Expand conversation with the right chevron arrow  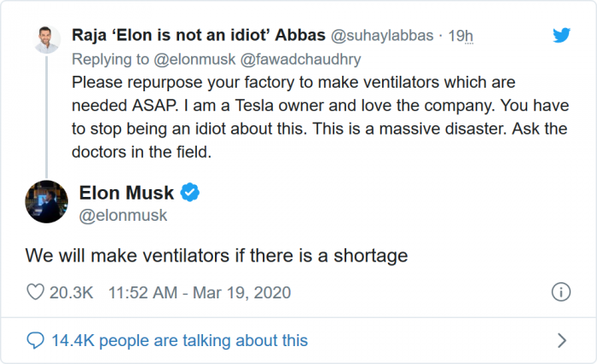coord(561,340)
